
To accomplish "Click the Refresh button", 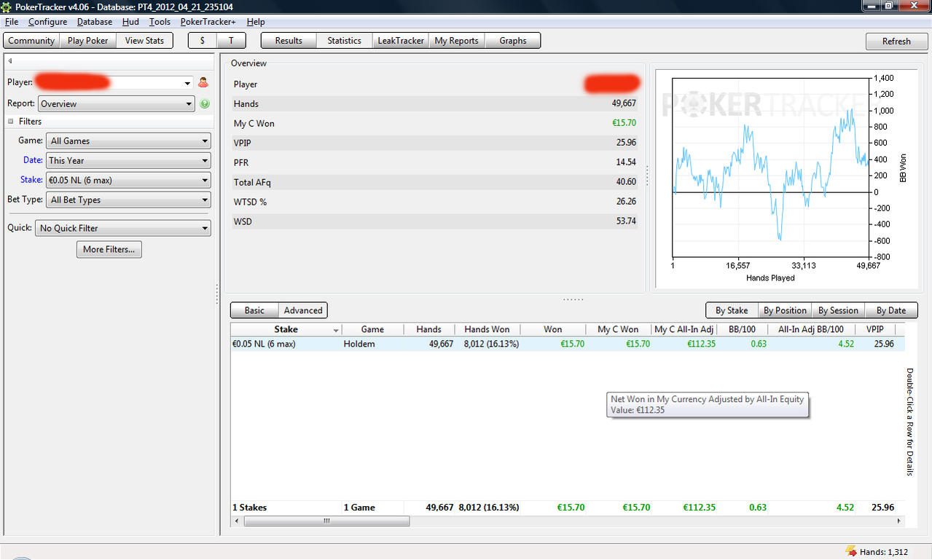I will coord(896,42).
